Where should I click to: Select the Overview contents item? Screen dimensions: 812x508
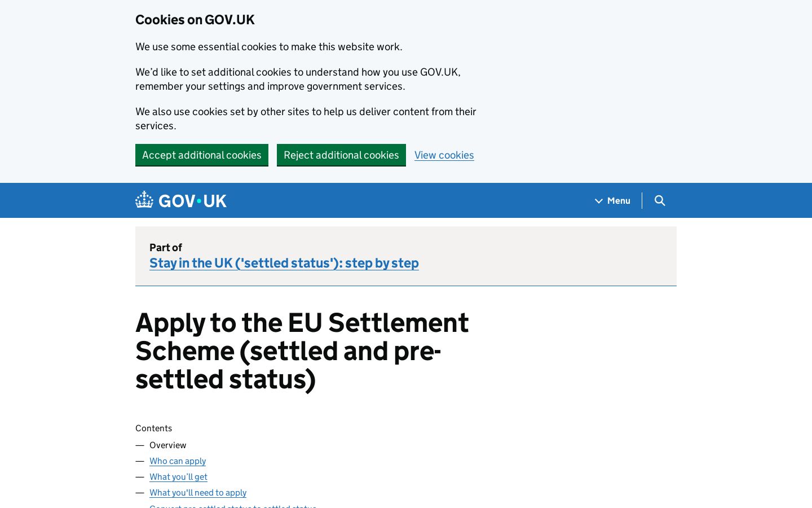pos(167,445)
